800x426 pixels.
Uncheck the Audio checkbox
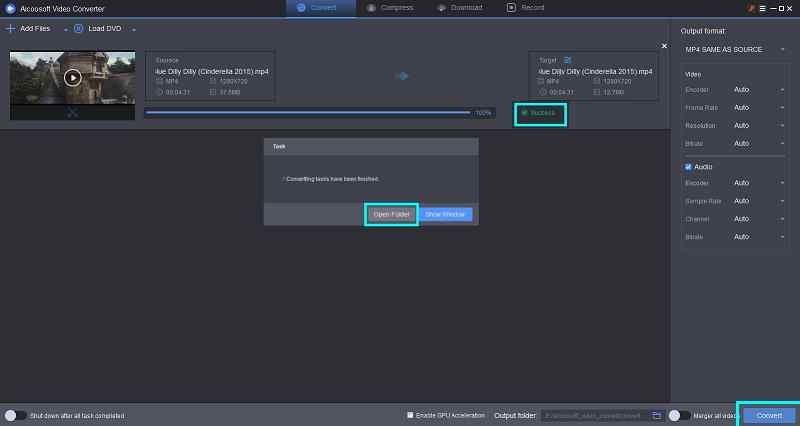coord(688,166)
